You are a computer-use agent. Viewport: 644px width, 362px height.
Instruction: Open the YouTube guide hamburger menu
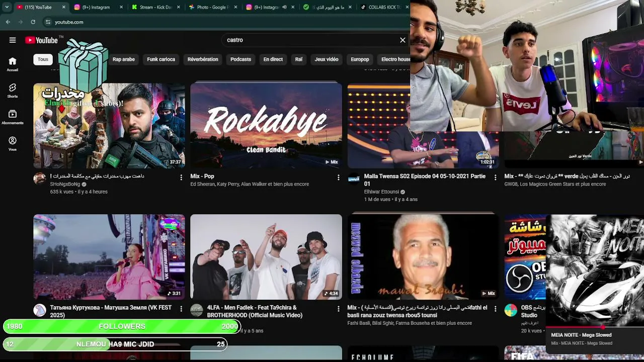click(x=13, y=40)
